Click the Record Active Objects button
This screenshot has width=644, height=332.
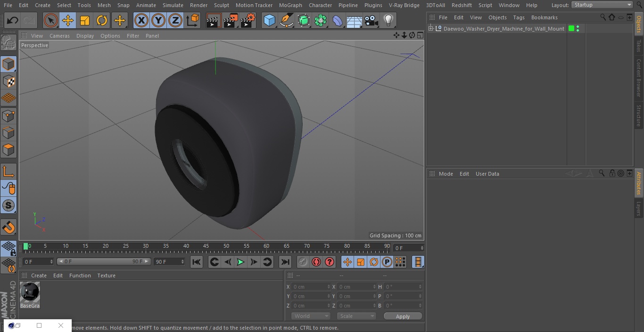pos(303,262)
